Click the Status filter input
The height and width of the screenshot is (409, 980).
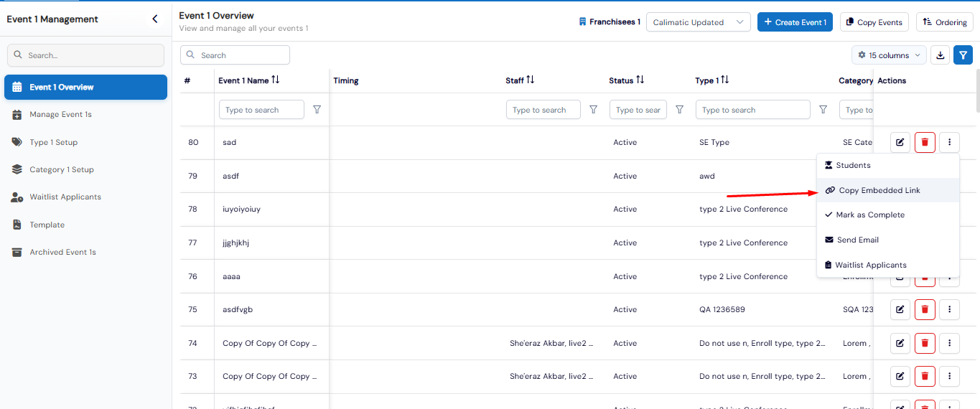pyautogui.click(x=638, y=110)
